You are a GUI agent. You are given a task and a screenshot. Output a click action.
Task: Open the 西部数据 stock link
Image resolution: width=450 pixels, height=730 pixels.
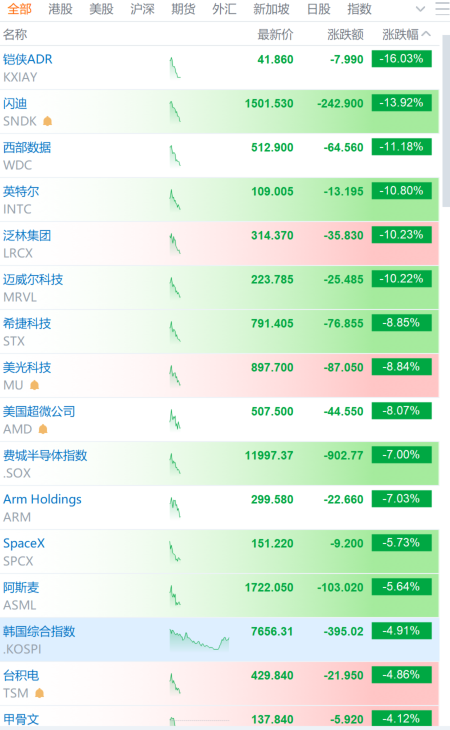coord(27,148)
